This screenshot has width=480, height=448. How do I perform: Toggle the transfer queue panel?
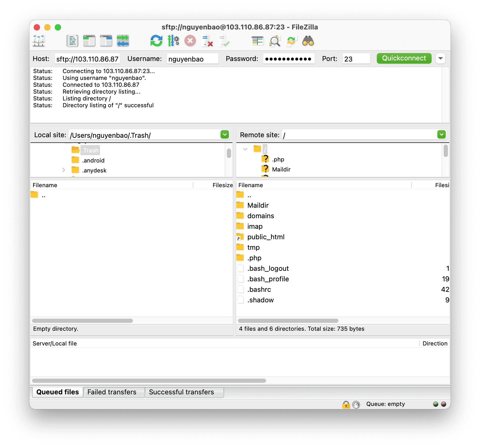123,41
